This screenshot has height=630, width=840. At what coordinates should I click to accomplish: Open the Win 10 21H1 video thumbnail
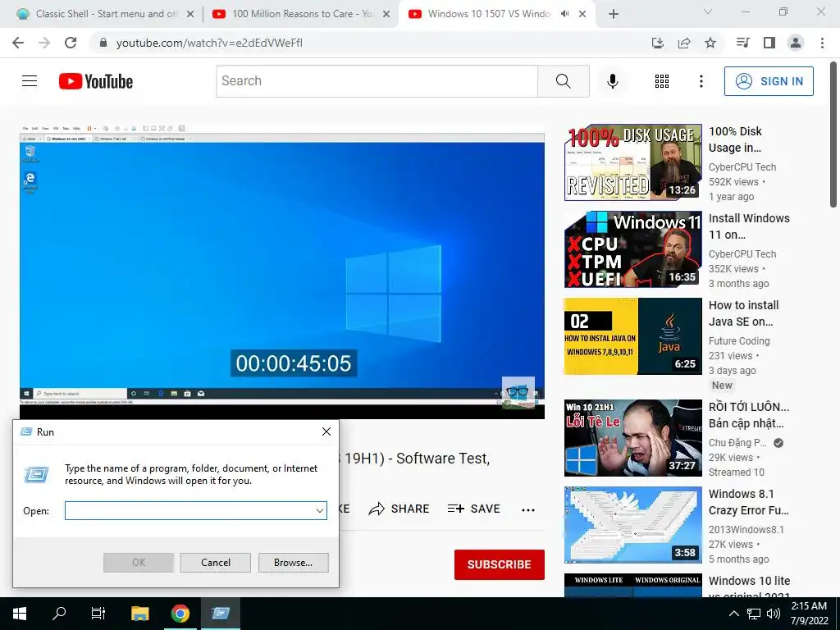[632, 438]
